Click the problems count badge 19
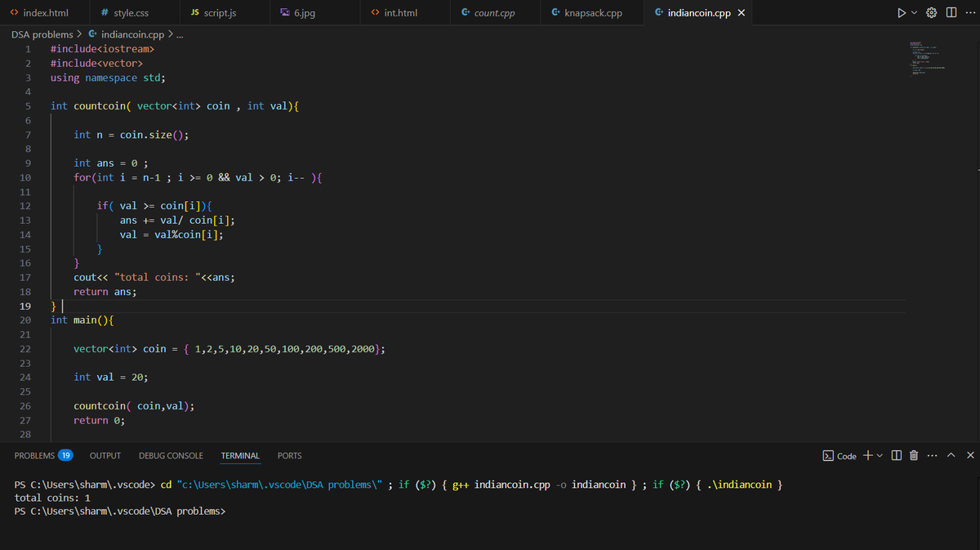Image resolution: width=980 pixels, height=550 pixels. coord(65,455)
